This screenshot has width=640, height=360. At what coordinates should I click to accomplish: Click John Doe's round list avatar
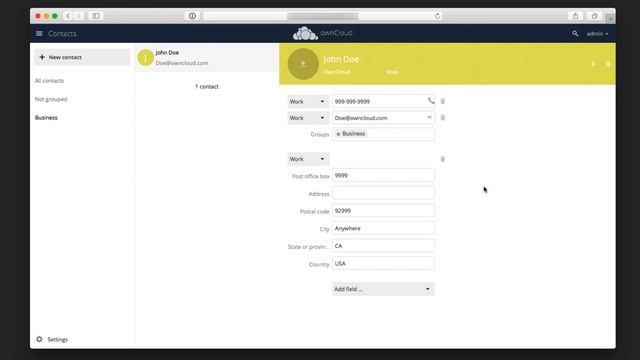pyautogui.click(x=145, y=58)
